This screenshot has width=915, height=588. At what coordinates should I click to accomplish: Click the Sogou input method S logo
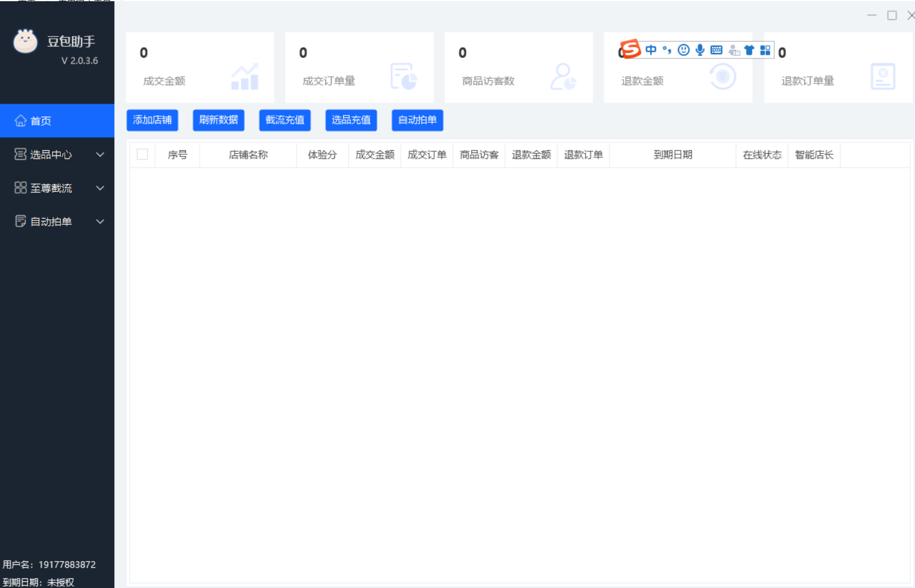click(x=630, y=49)
